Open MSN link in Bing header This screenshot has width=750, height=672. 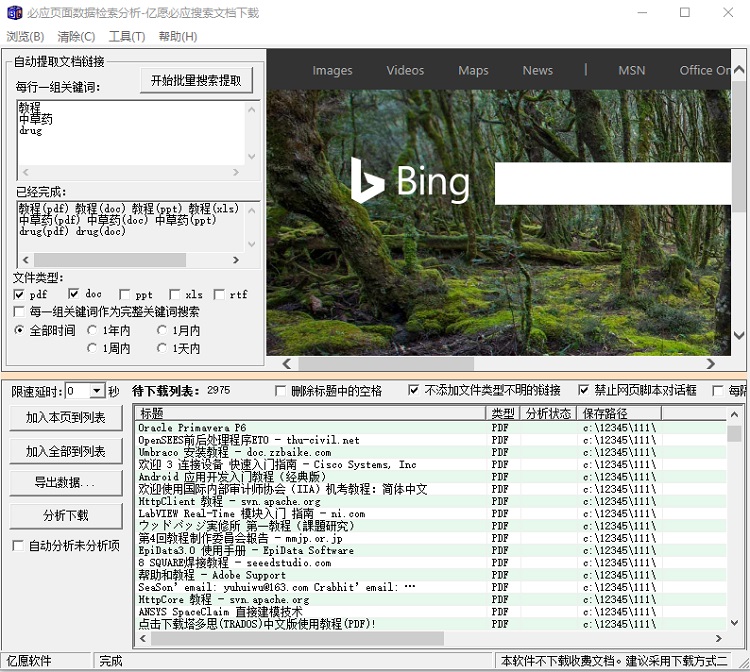pyautogui.click(x=631, y=70)
